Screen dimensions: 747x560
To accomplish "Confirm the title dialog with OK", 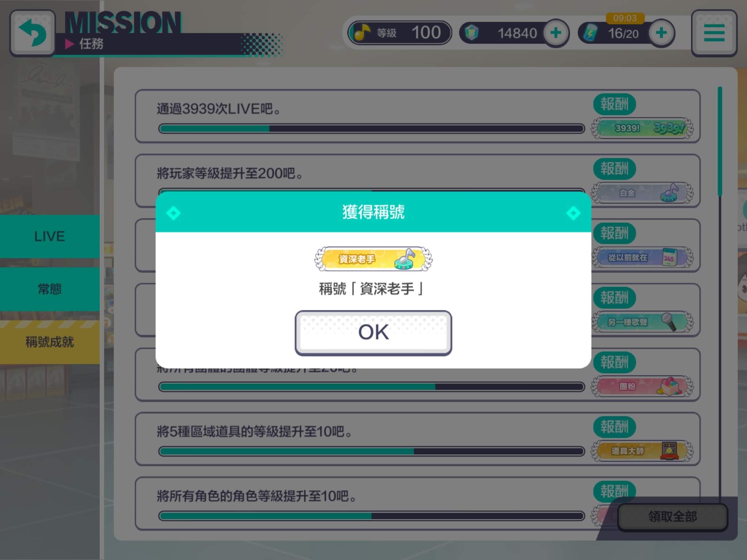I will (373, 332).
